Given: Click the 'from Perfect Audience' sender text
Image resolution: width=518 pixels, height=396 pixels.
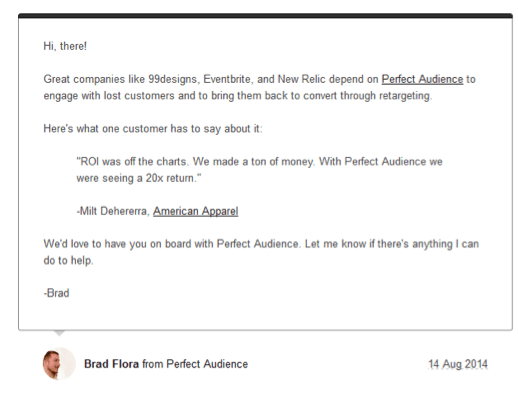Looking at the screenshot, I should coord(195,364).
